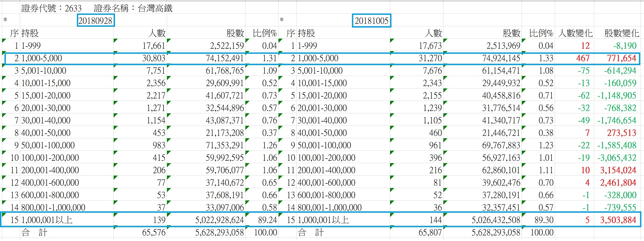Select the 人數變化 column header
The width and height of the screenshot is (644, 241).
[x=575, y=33]
